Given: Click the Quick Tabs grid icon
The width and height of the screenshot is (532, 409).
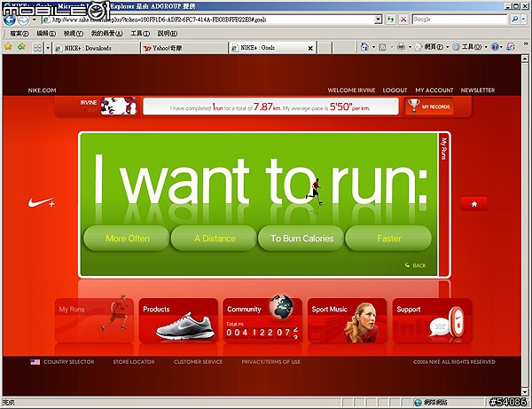Looking at the screenshot, I should tap(37, 48).
